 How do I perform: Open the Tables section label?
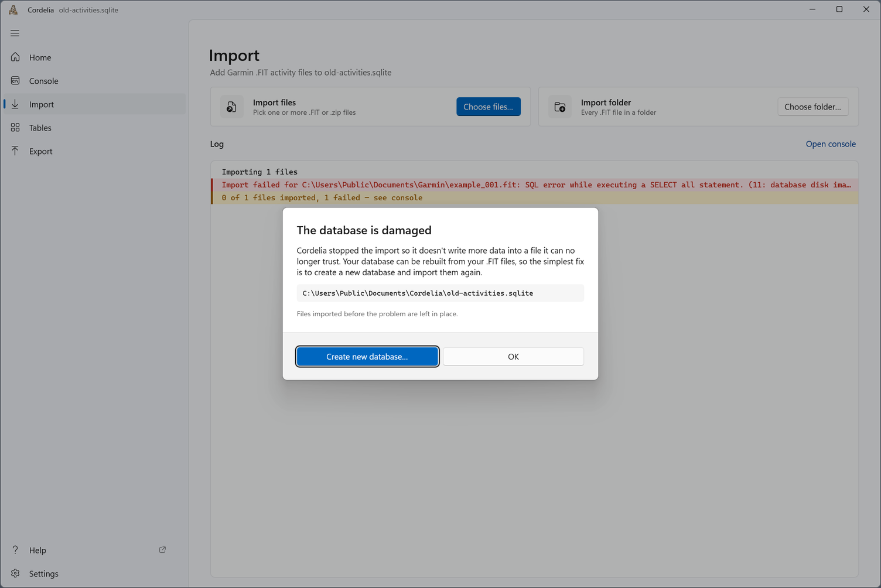[40, 128]
